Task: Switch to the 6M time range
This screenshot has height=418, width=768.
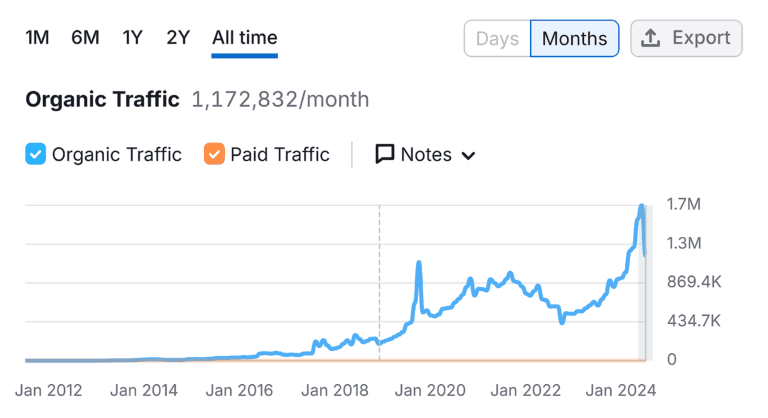Action: pos(85,38)
